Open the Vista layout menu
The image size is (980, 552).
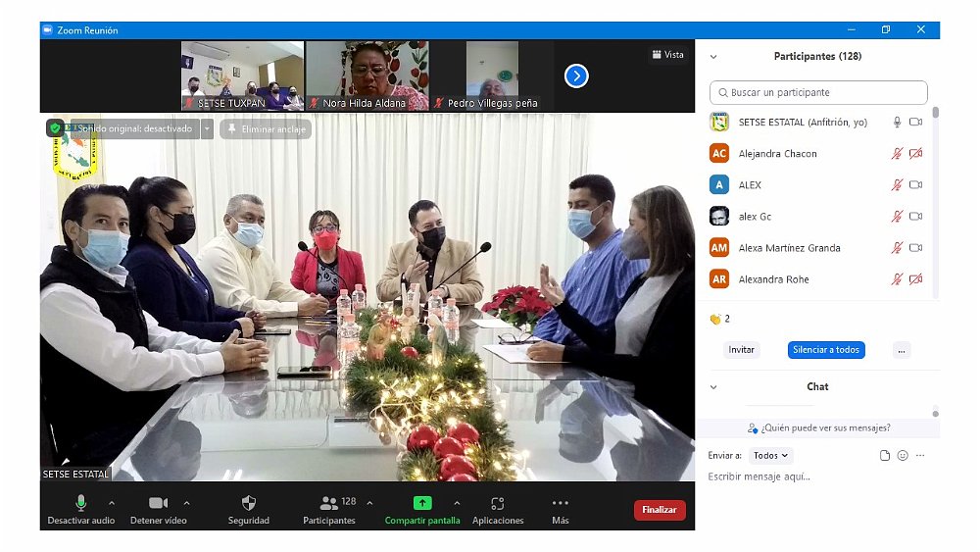[x=667, y=55]
